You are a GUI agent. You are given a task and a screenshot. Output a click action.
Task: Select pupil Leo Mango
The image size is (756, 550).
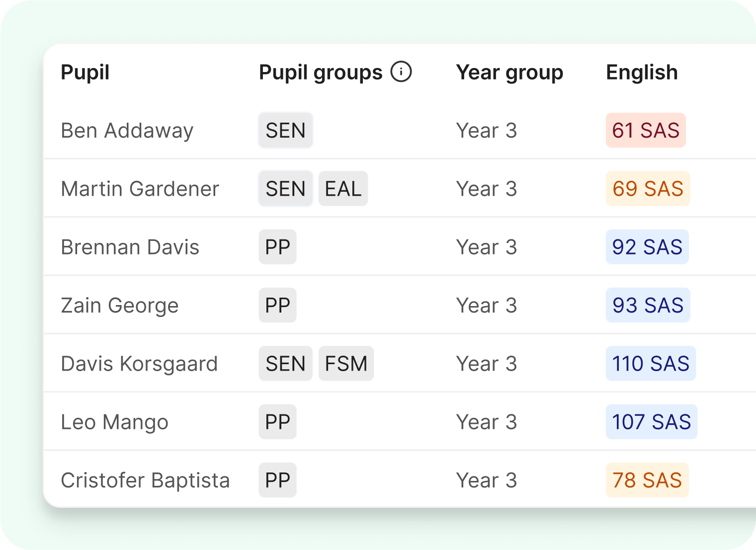pos(114,422)
